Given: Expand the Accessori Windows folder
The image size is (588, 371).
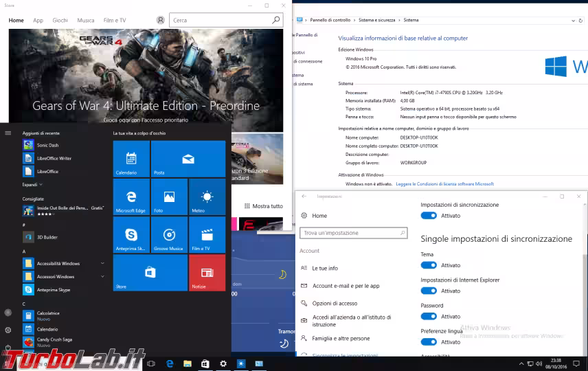Looking at the screenshot, I should pyautogui.click(x=102, y=276).
